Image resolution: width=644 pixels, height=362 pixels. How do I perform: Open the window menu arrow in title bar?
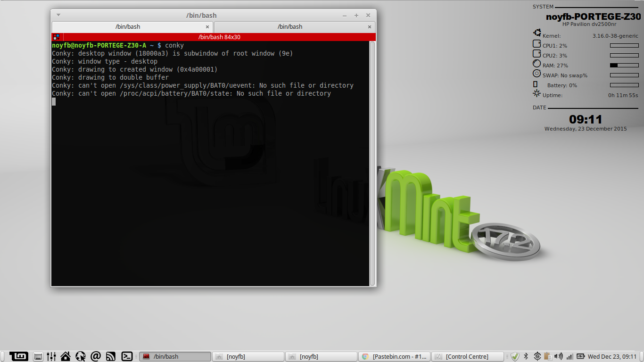tap(58, 16)
